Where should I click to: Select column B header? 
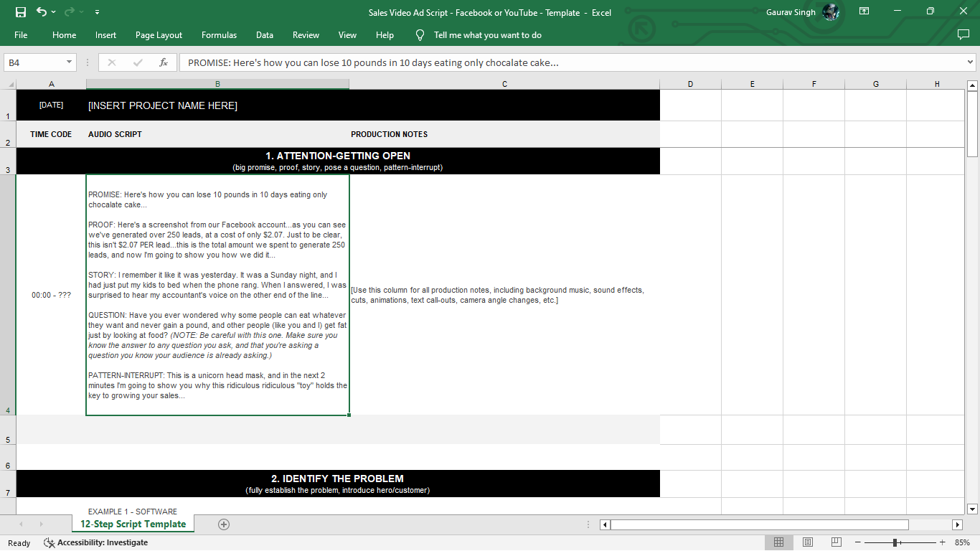[x=217, y=84]
